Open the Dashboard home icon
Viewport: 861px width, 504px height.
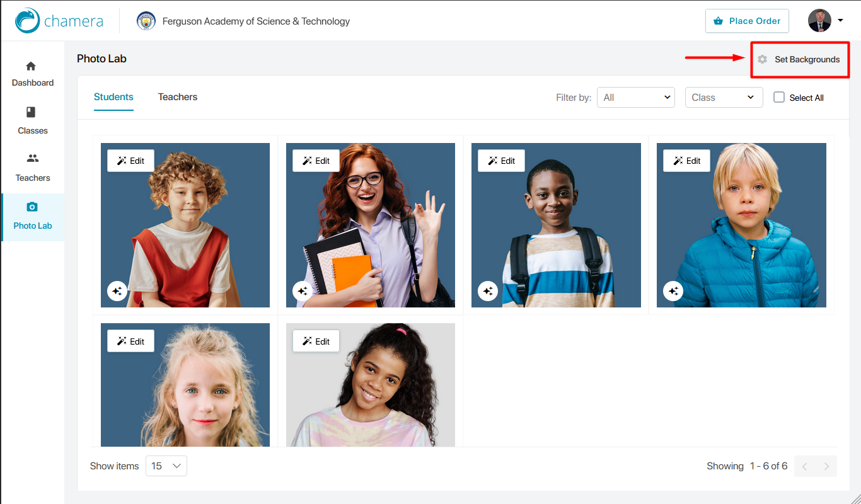tap(31, 66)
